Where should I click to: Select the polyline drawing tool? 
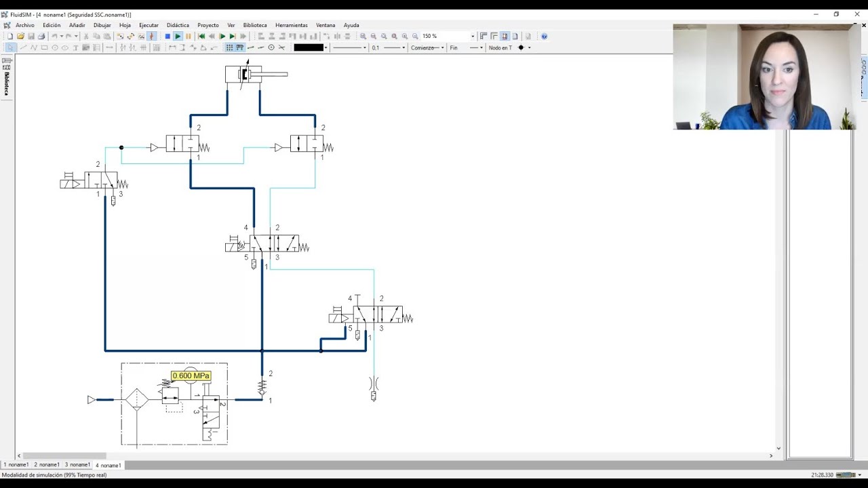point(33,47)
